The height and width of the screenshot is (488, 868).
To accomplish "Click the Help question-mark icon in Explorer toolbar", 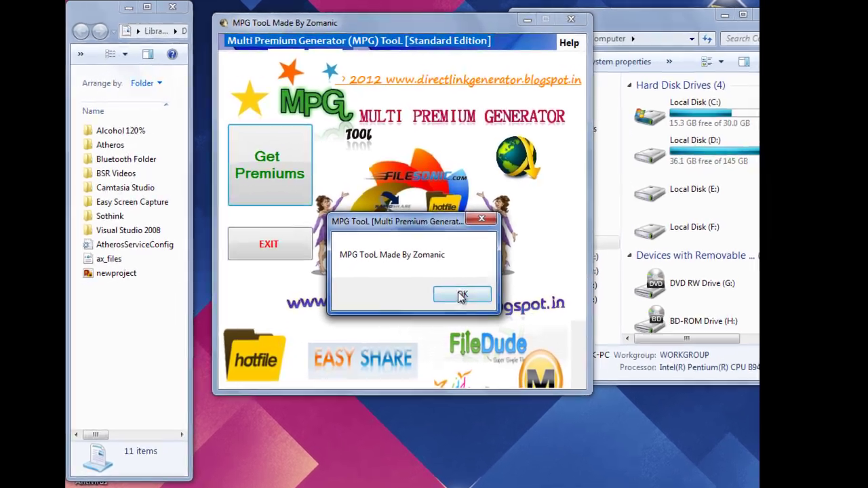I will click(172, 54).
